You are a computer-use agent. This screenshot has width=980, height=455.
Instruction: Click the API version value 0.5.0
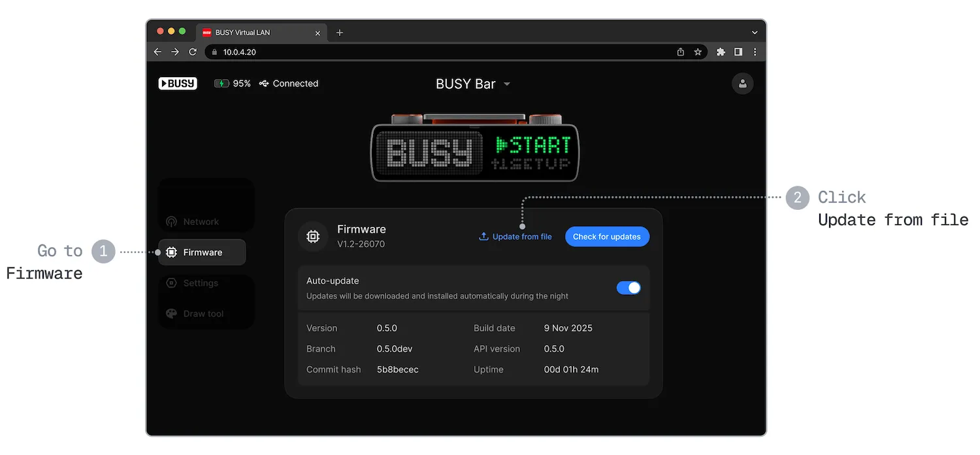(554, 349)
